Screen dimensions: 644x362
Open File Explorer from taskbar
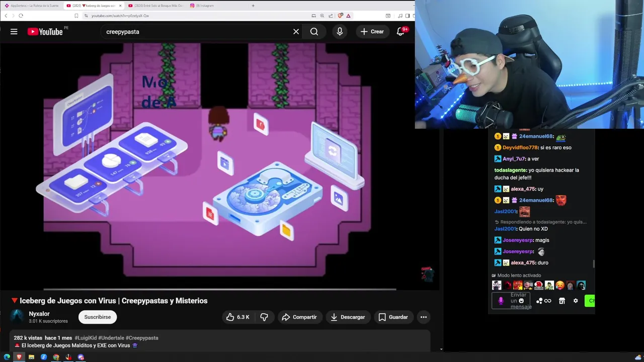(31, 357)
